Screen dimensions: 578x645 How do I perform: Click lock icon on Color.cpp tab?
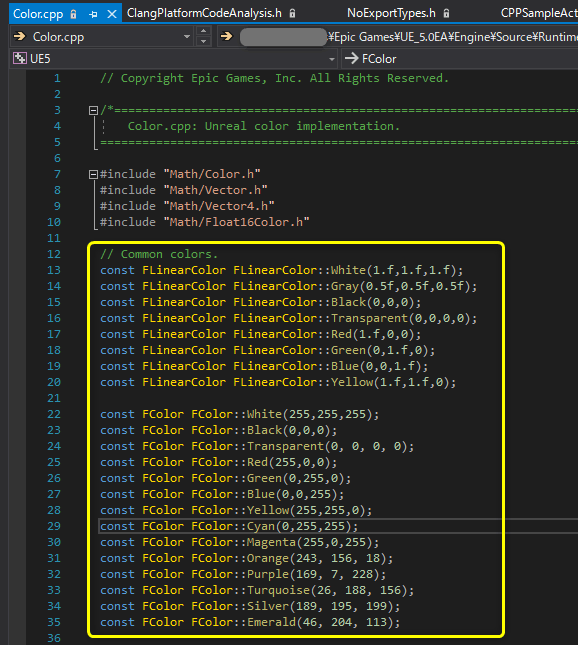(x=74, y=14)
